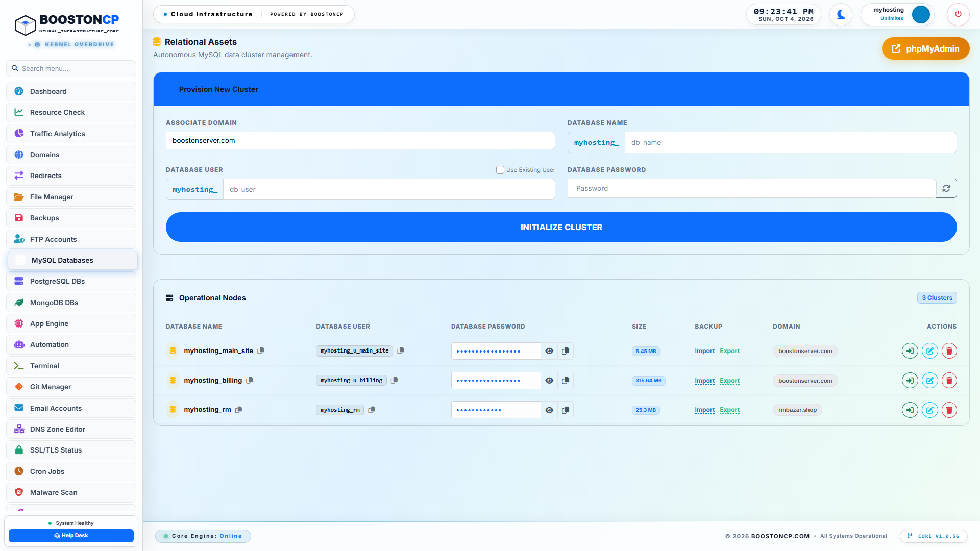
Task: Click the CORE V1.0.56 version badge
Action: [x=934, y=536]
